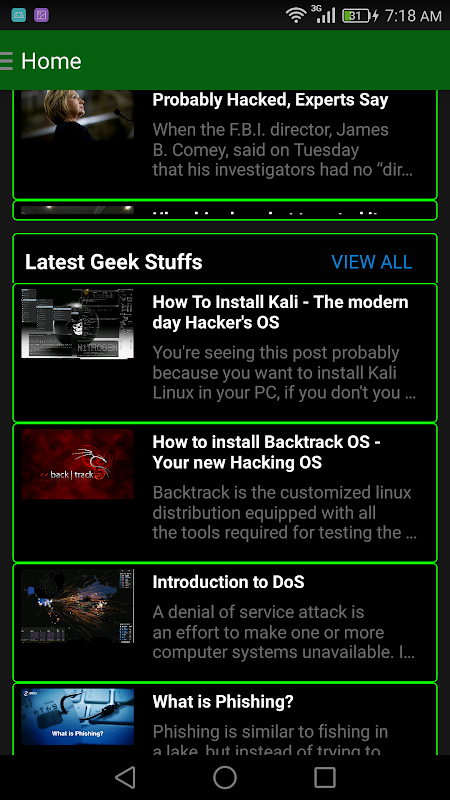This screenshot has height=800, width=450.
Task: Select the Kali Linux desktop thumbnail
Action: [78, 323]
